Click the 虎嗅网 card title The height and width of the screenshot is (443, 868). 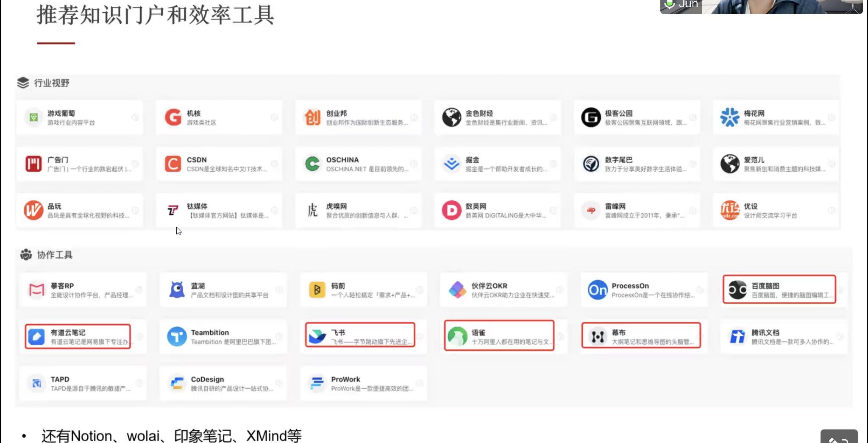[337, 206]
